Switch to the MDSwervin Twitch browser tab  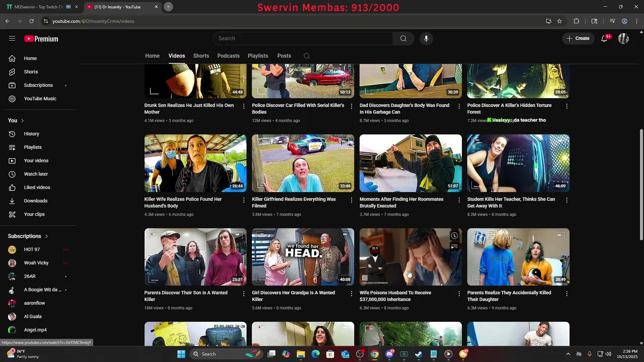(39, 7)
